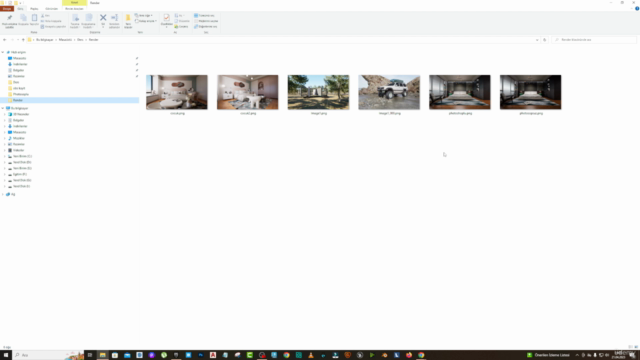
Task: Select İndirilenler under Hızlı erişim
Action: point(20,64)
